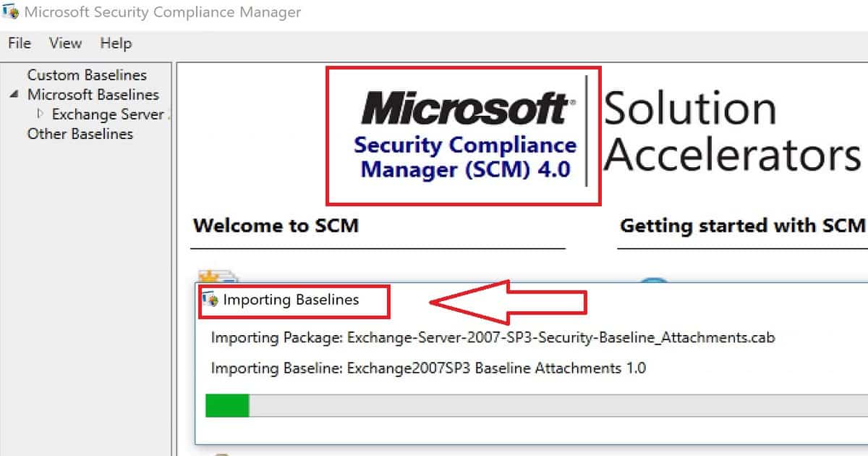Viewport: 868px width, 456px height.
Task: Click the Welcome to SCM heading
Action: click(276, 225)
